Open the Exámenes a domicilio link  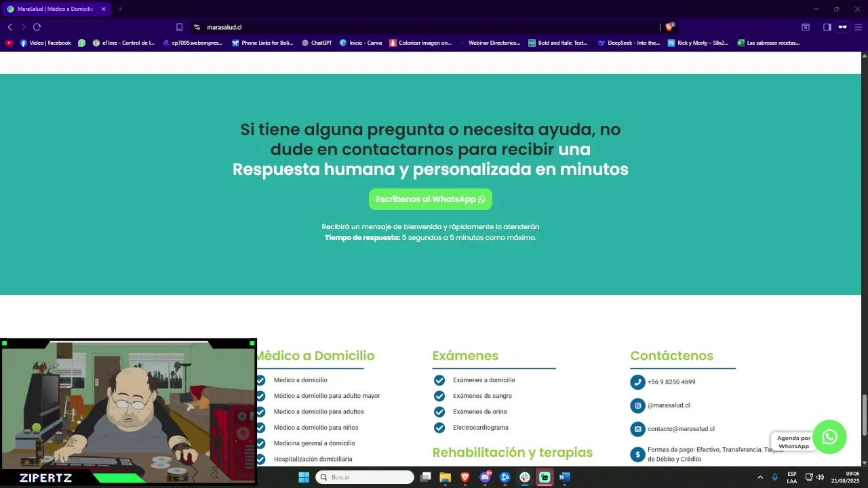tap(484, 380)
